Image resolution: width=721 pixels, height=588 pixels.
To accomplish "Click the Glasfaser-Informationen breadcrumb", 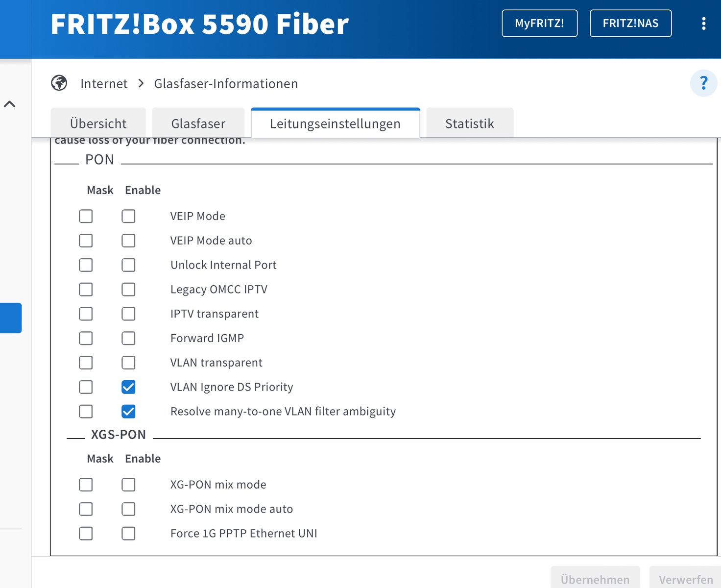I will tap(226, 84).
